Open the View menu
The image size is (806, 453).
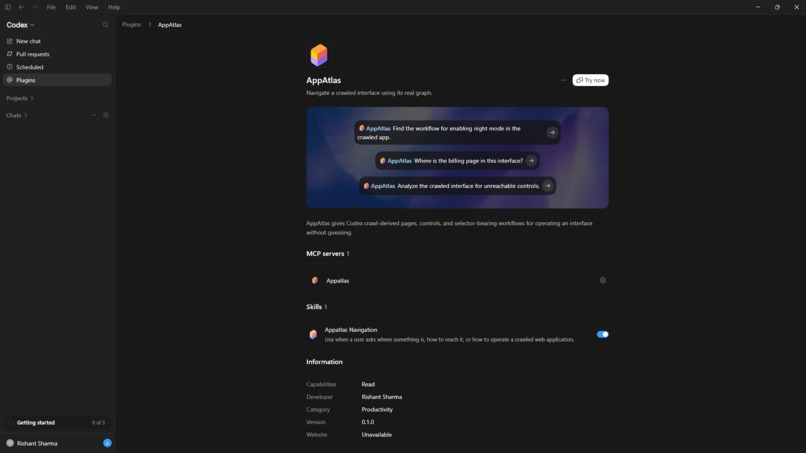pyautogui.click(x=91, y=7)
